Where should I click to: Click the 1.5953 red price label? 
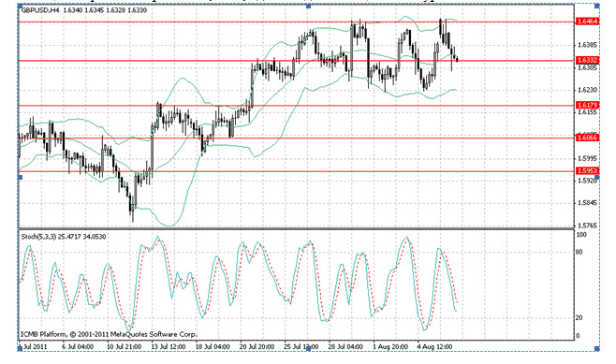(587, 171)
